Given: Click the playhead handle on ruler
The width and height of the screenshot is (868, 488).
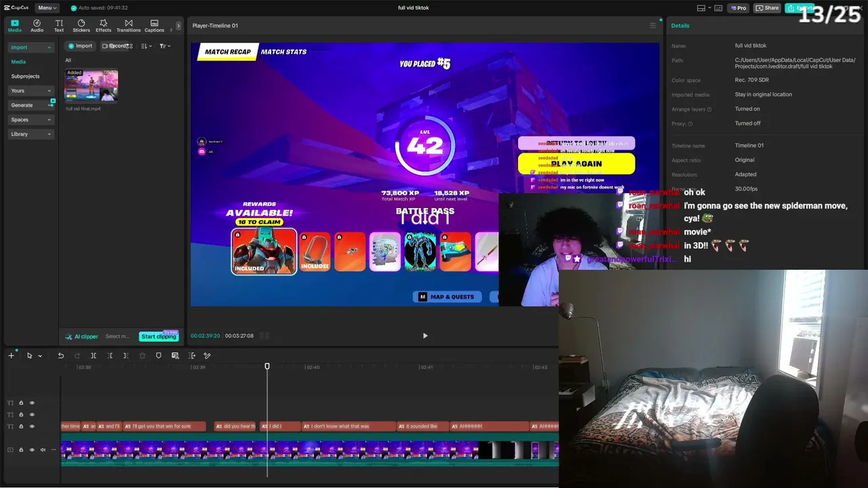Looking at the screenshot, I should click(267, 366).
